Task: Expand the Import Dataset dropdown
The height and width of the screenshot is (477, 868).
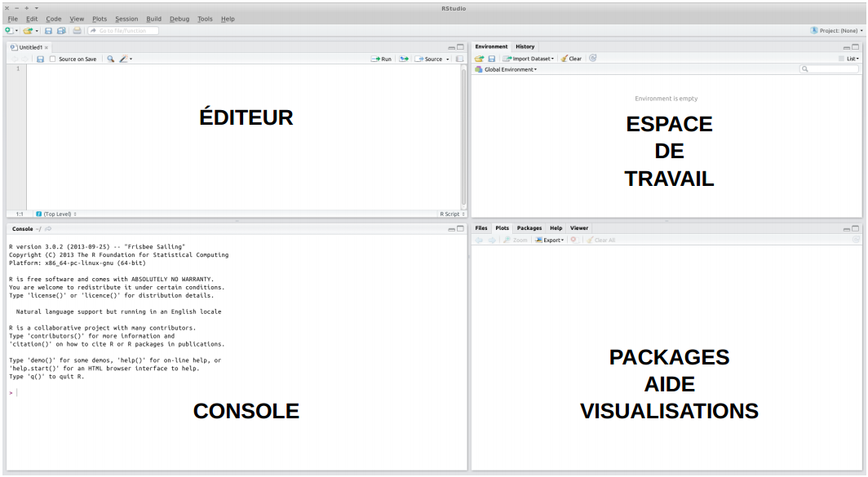Action: coord(530,59)
